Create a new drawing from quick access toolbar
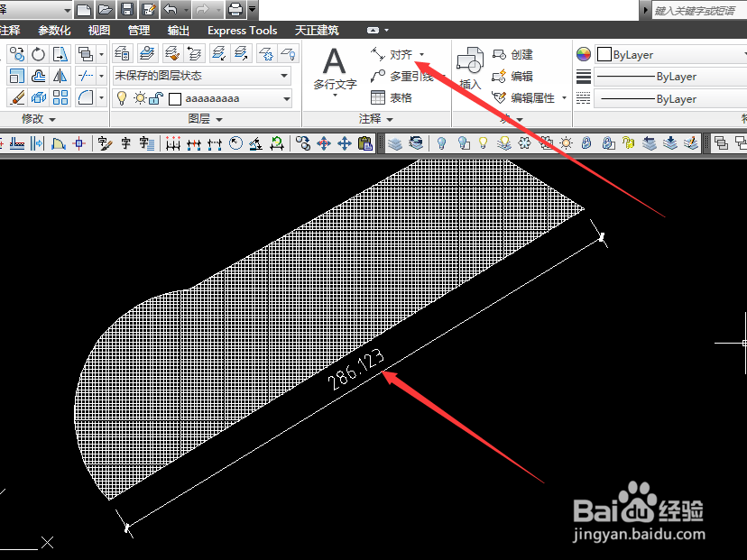 [x=84, y=9]
